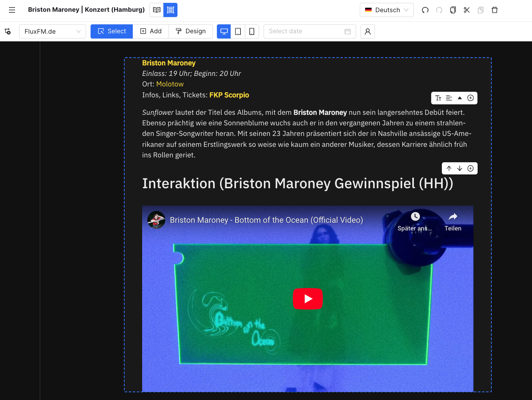
Task: Click the plus circle in text block toolbar
Action: (x=471, y=98)
